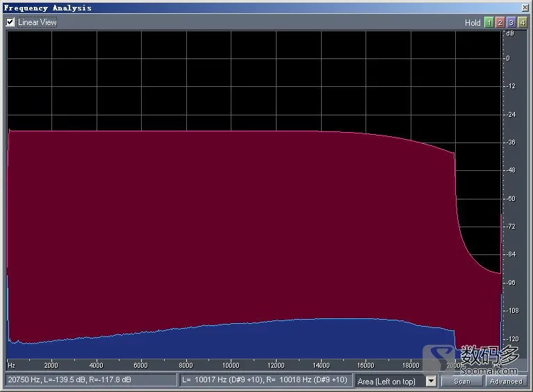Click Hold button 1 (green)
The width and height of the screenshot is (533, 392).
489,22
